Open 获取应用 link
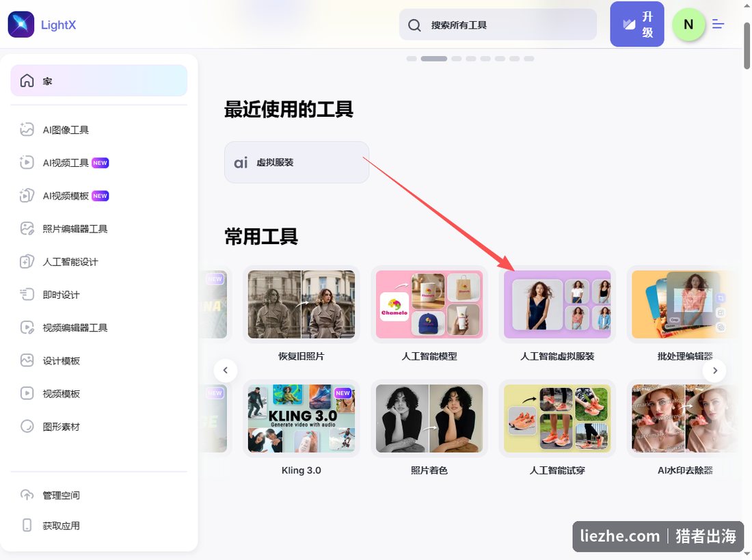752x560 pixels. [61, 526]
